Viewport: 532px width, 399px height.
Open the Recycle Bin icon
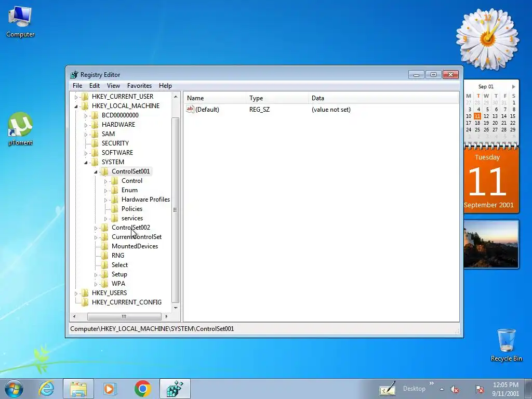click(x=506, y=345)
